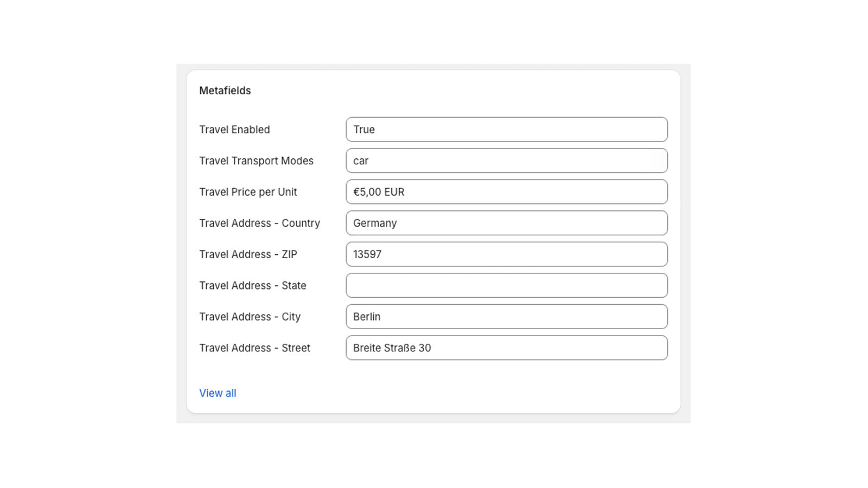This screenshot has width=868, height=488.
Task: Select the Travel Price per Unit field
Action: click(506, 191)
